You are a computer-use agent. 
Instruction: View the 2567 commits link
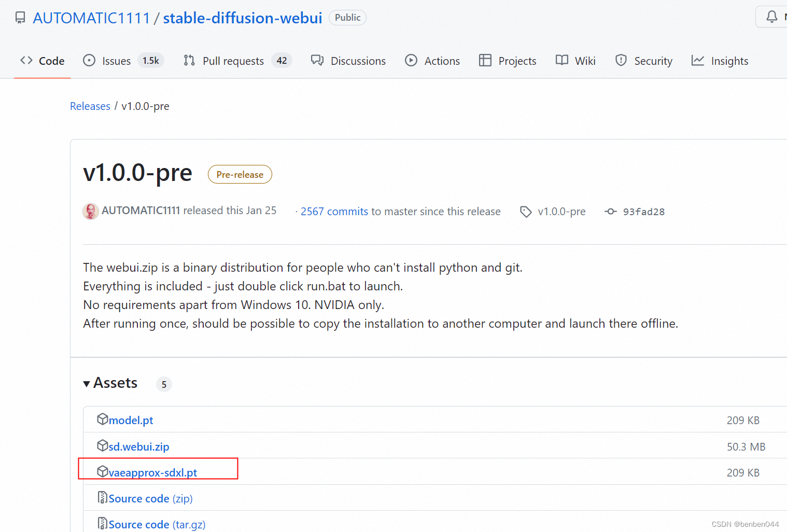(x=334, y=212)
